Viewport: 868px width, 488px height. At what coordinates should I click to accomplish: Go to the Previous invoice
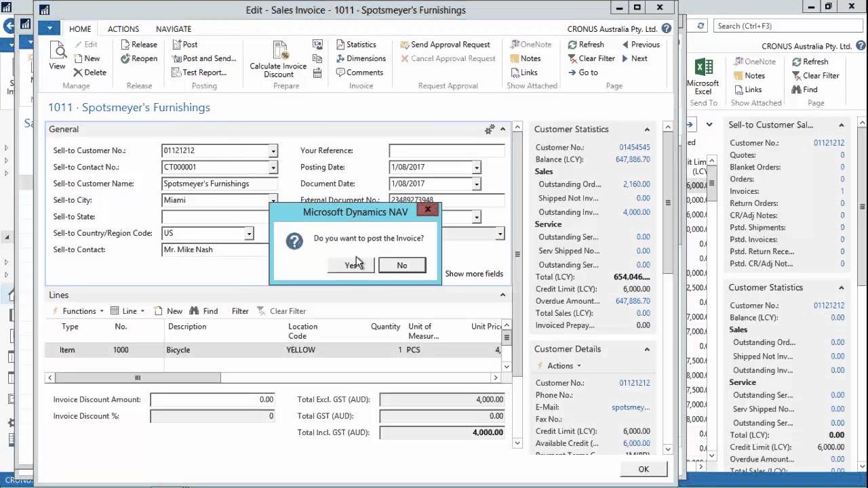(x=640, y=45)
